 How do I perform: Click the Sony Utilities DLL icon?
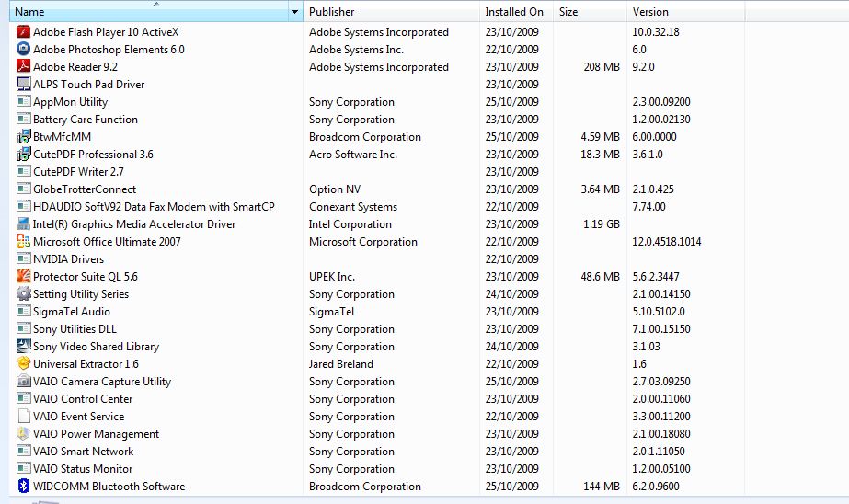point(23,328)
